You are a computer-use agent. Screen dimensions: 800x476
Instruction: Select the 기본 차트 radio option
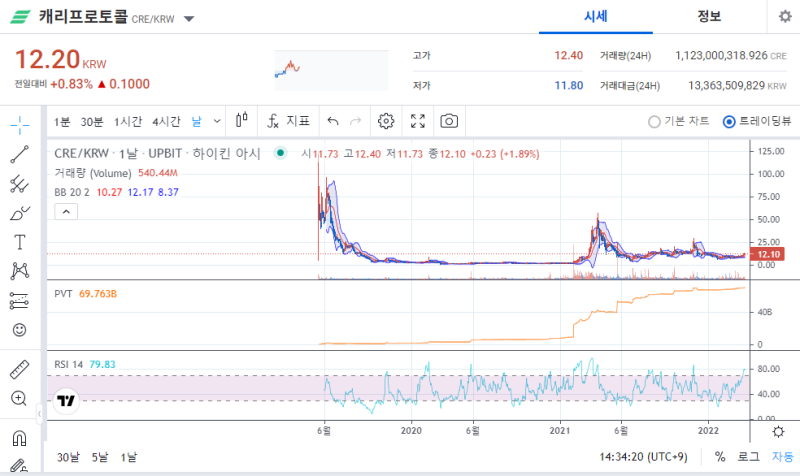click(679, 121)
